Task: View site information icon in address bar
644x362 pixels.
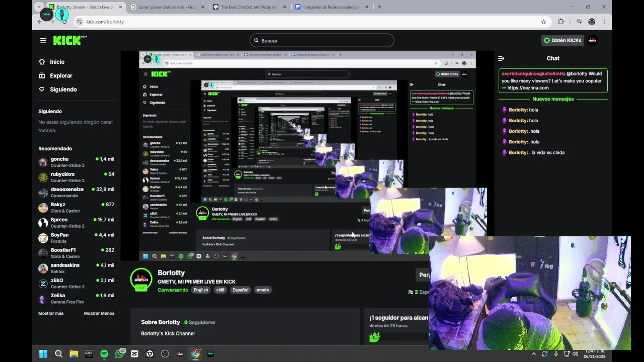Action: [x=79, y=22]
